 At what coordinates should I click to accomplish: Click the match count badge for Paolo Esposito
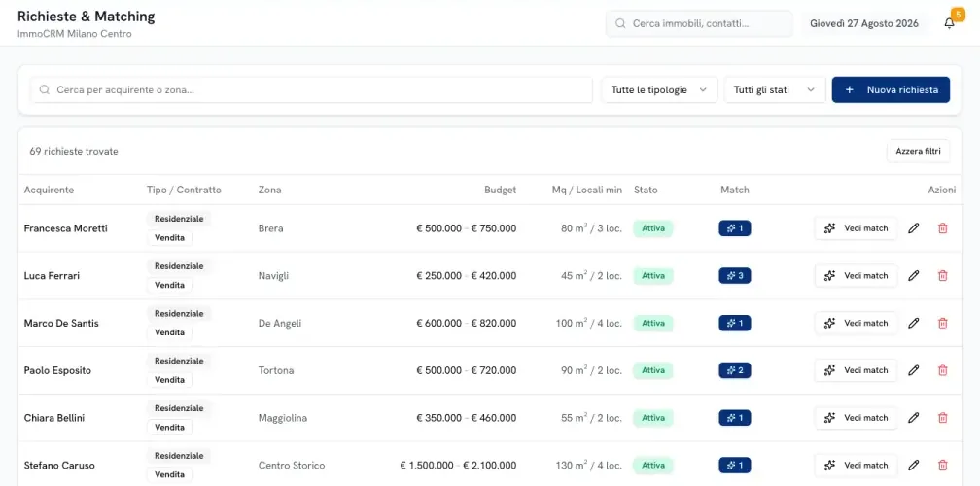pyautogui.click(x=734, y=370)
